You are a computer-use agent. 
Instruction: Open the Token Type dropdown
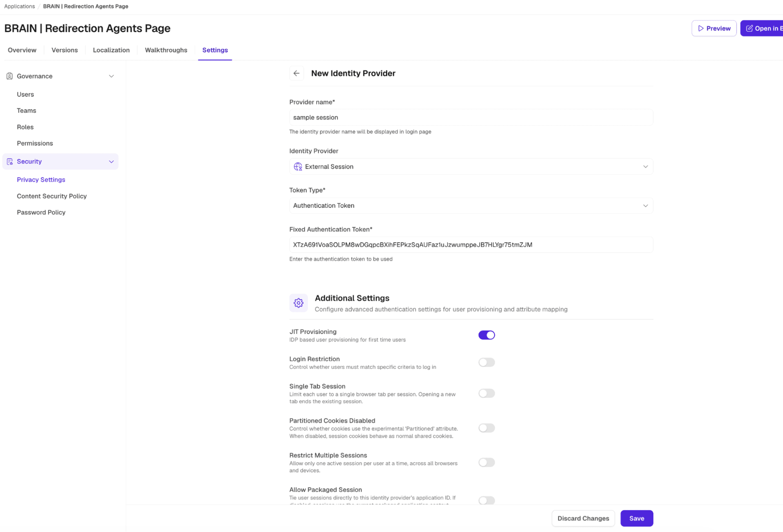(471, 206)
